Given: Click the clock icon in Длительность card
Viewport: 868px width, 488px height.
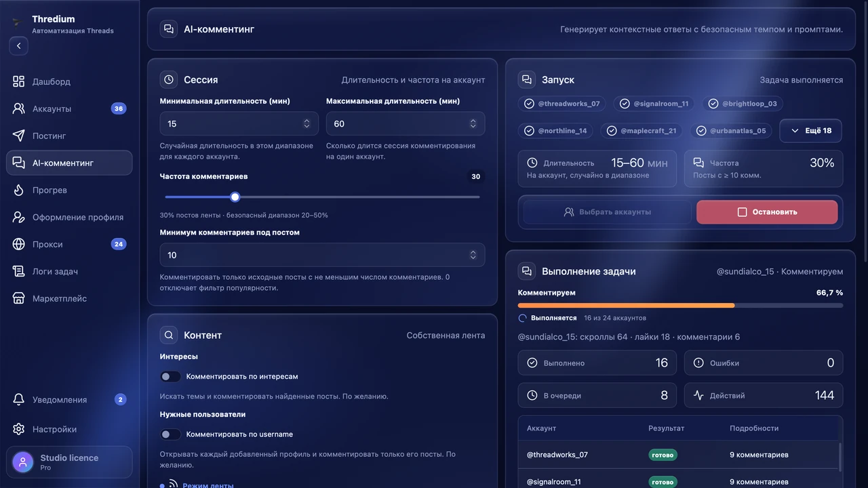Looking at the screenshot, I should click(532, 163).
